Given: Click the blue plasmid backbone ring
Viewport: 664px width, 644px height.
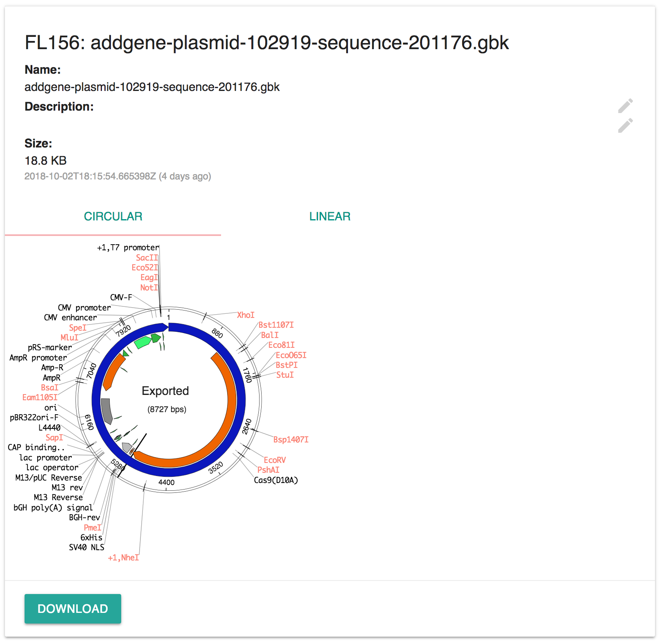Looking at the screenshot, I should pyautogui.click(x=242, y=399).
